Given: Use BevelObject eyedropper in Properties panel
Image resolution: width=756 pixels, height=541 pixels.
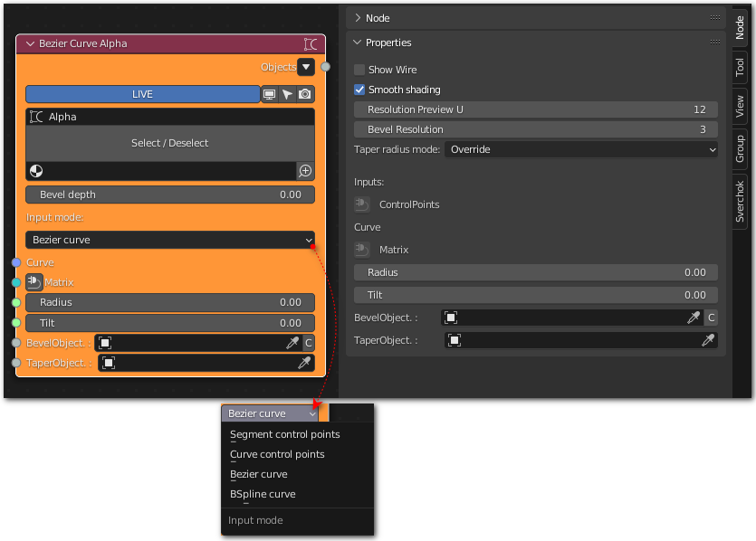Looking at the screenshot, I should click(x=694, y=318).
